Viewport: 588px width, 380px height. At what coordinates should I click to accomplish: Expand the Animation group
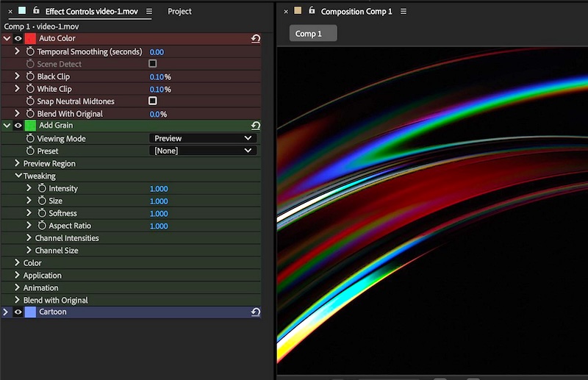pos(17,287)
